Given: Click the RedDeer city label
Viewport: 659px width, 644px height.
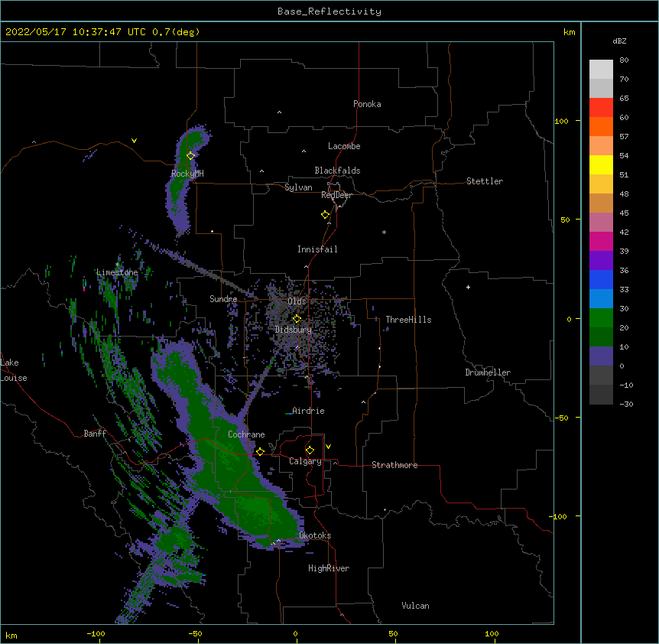Looking at the screenshot, I should point(336,195).
